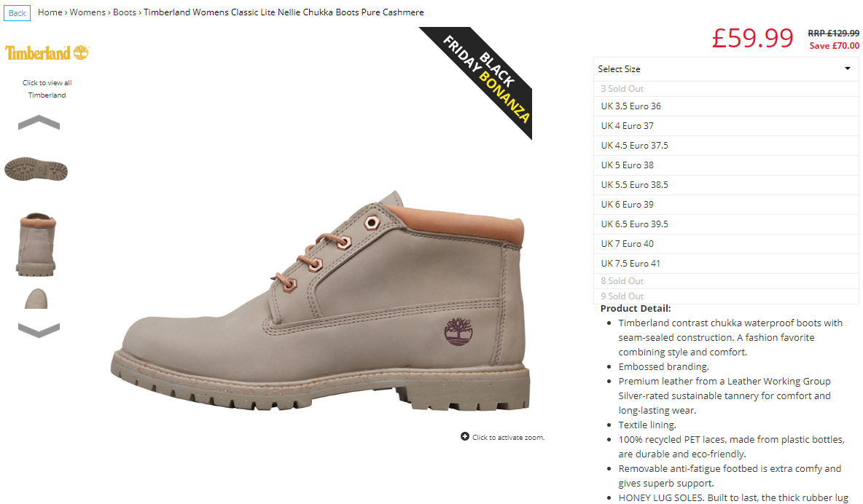
Task: View the boot sole thumbnail
Action: point(36,169)
